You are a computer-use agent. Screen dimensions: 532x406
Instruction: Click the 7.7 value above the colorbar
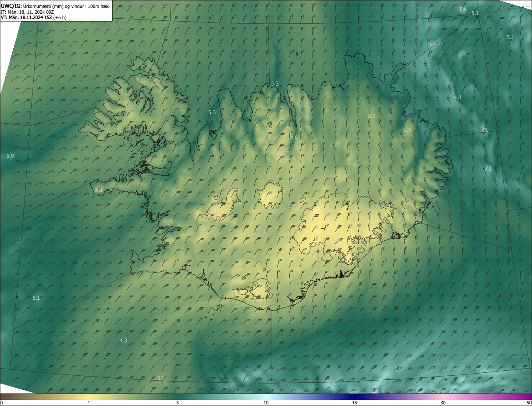tap(245, 378)
